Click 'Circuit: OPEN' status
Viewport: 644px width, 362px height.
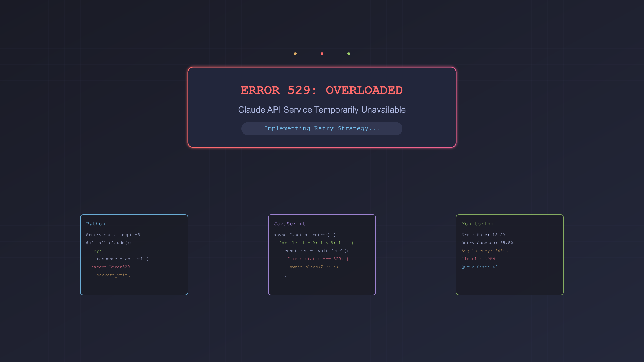[478, 259]
